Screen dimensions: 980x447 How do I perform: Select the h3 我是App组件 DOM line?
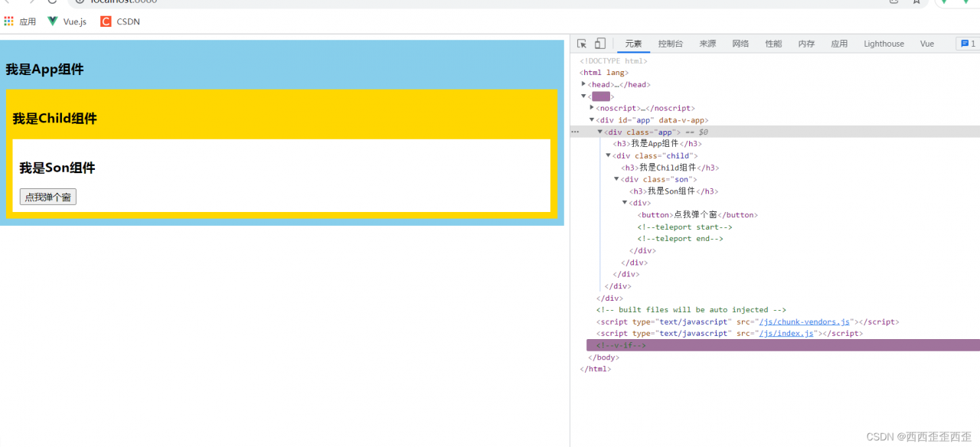click(x=658, y=144)
